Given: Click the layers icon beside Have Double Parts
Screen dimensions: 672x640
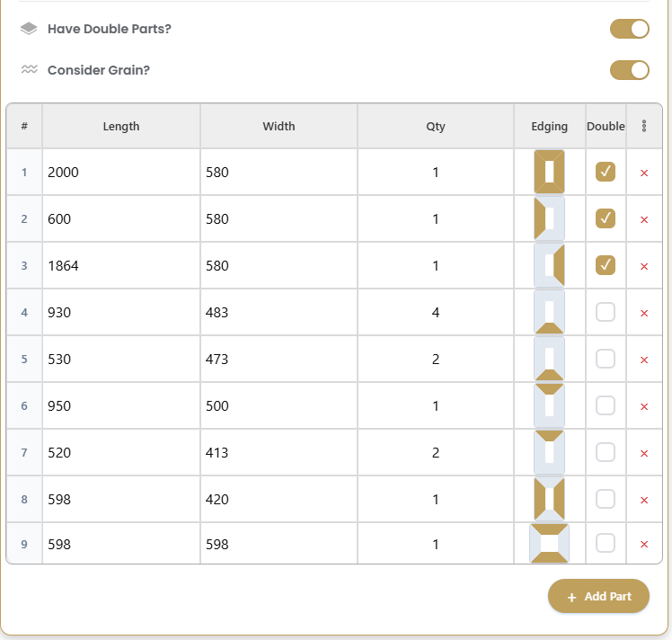Looking at the screenshot, I should [29, 29].
